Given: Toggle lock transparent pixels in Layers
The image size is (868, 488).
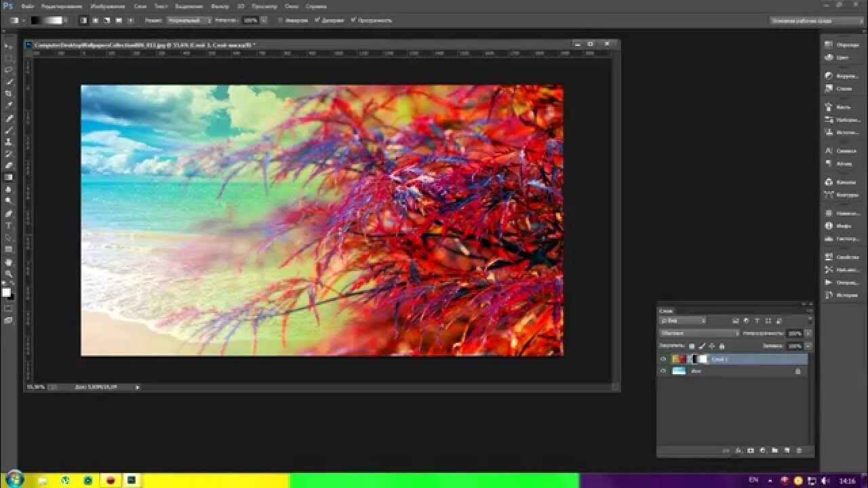Looking at the screenshot, I should point(692,346).
